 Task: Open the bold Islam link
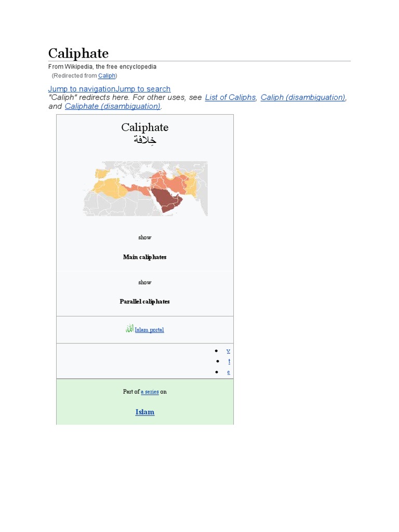pyautogui.click(x=145, y=412)
